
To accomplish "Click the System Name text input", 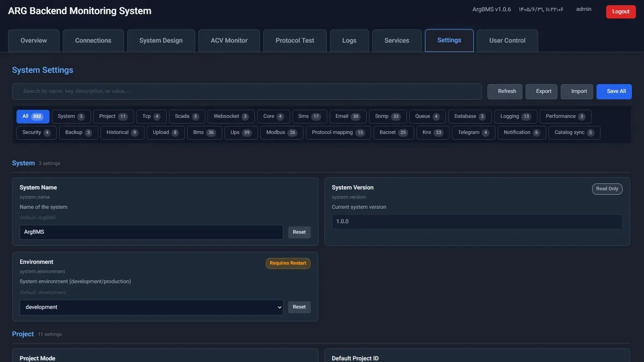I will 151,232.
